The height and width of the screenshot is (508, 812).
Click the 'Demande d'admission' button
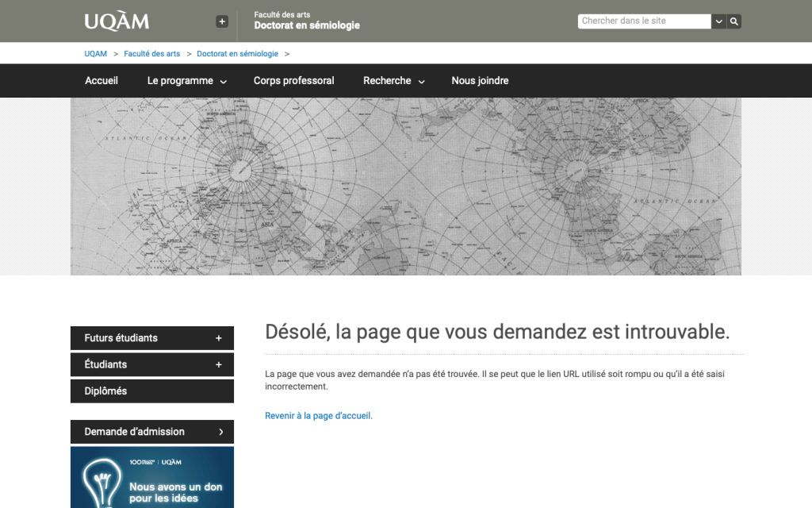click(x=152, y=432)
